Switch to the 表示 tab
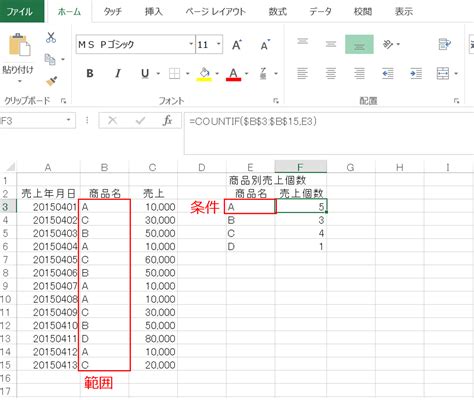 coord(404,12)
